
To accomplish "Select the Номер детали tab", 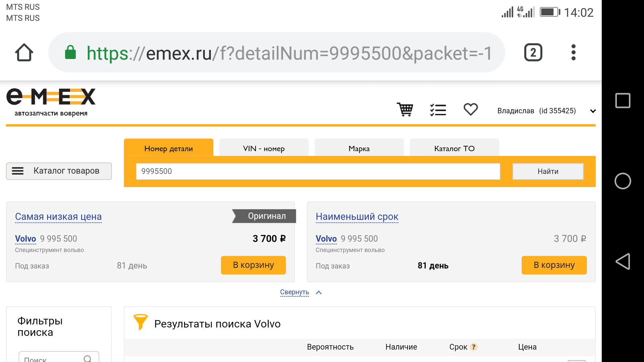I will coord(168,148).
